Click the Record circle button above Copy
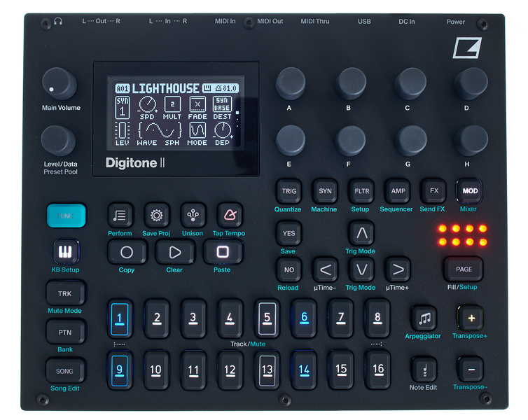This screenshot has height=420, width=528. tap(127, 252)
